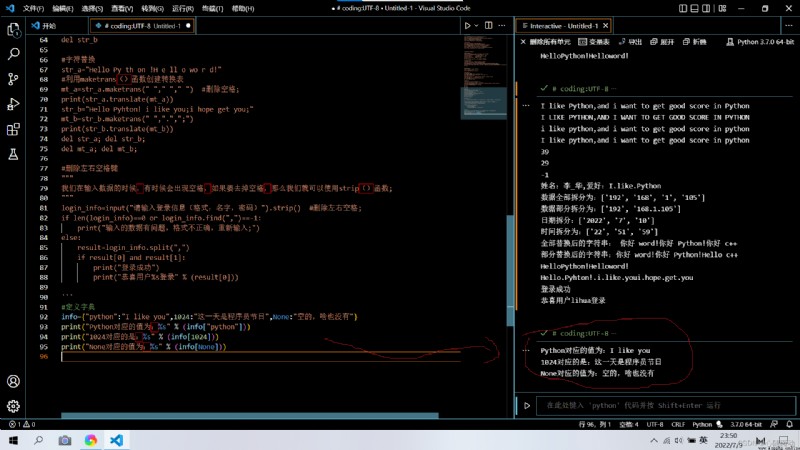The image size is (800, 450).
Task: Open the Testing flask view
Action: tap(13, 154)
